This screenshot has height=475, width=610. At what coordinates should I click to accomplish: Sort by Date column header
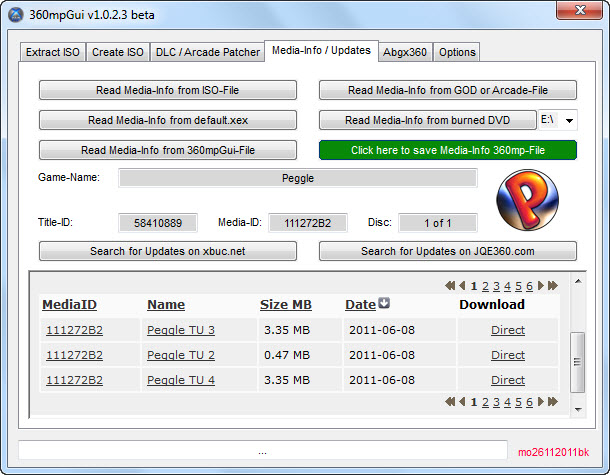[x=361, y=305]
